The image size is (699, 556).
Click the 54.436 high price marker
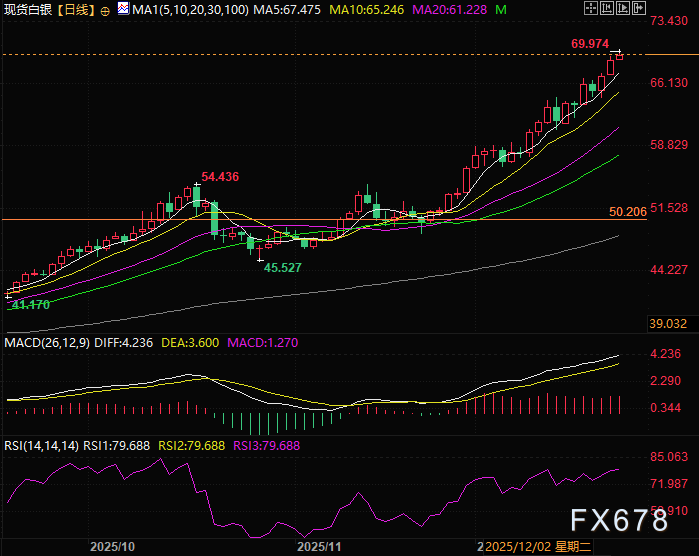point(220,177)
